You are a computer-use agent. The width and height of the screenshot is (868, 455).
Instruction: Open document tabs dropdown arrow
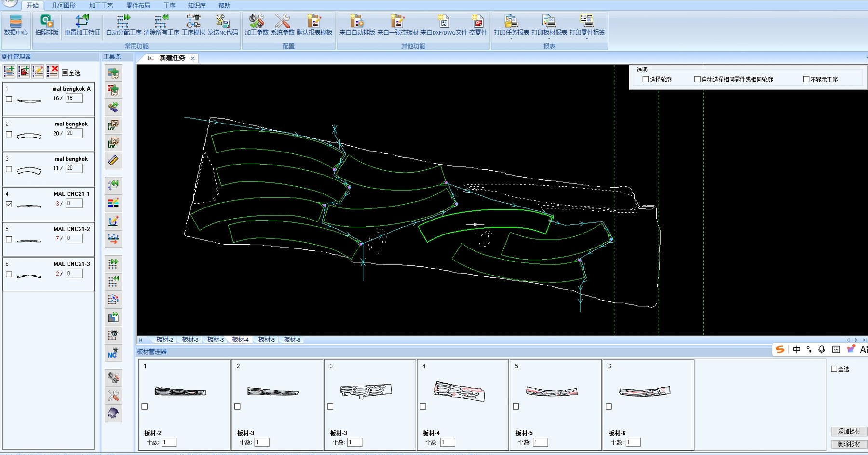click(x=866, y=58)
